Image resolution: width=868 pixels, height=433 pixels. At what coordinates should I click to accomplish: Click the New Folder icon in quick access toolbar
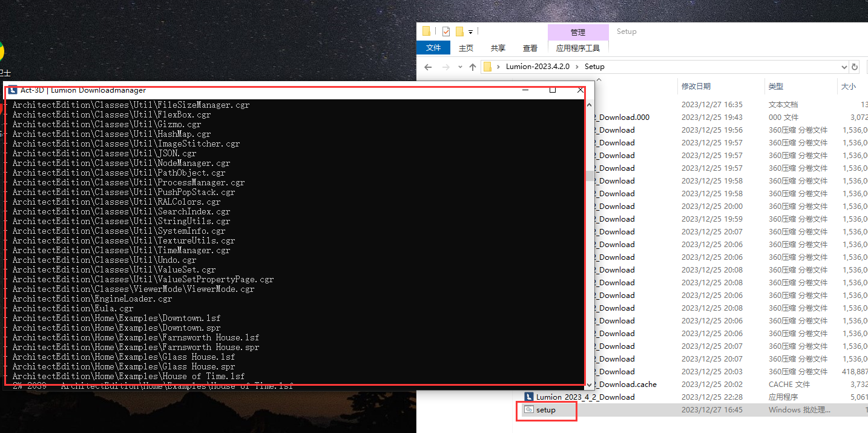459,31
